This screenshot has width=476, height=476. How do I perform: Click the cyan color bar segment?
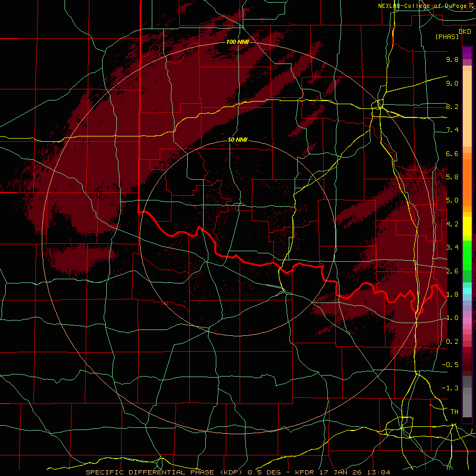tap(467, 291)
